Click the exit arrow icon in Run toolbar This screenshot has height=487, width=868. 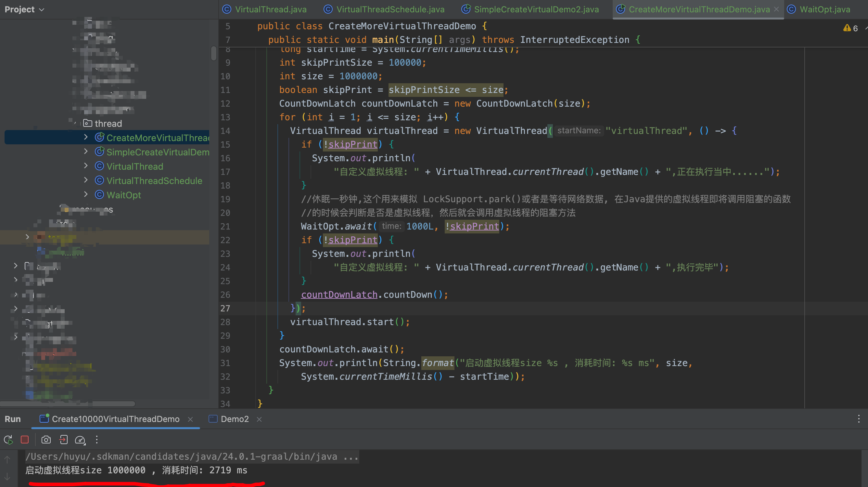point(63,440)
